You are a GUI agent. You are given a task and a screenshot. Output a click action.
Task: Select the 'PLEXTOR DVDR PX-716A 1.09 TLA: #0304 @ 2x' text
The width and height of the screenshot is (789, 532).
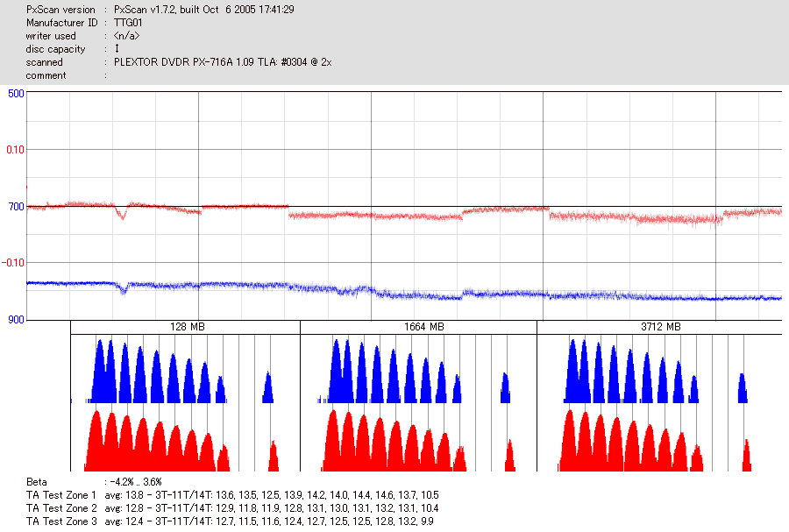[223, 62]
